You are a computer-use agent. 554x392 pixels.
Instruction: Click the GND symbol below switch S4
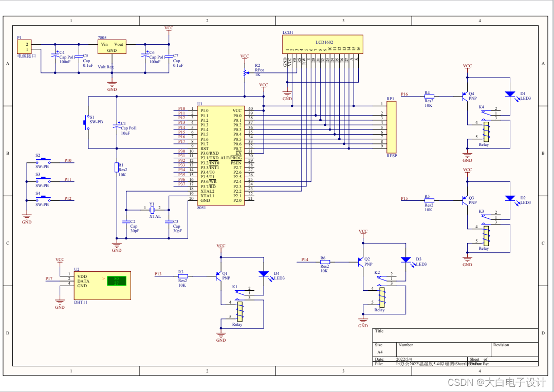(x=27, y=217)
